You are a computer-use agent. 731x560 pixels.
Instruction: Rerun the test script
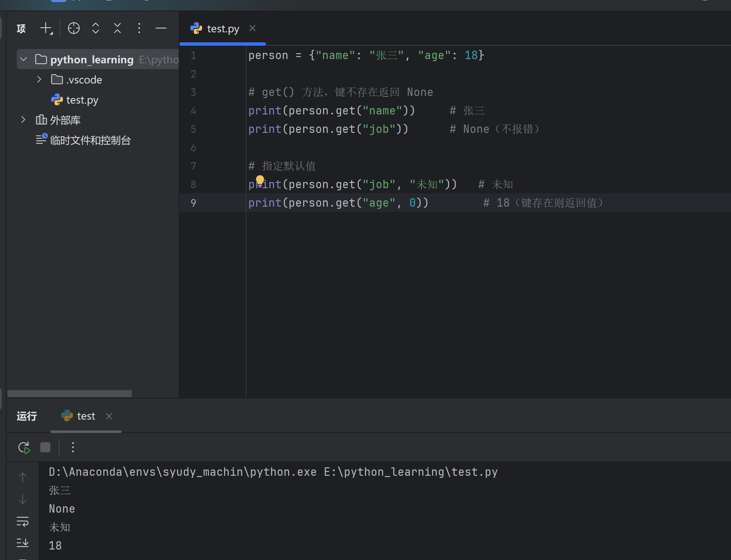click(24, 448)
